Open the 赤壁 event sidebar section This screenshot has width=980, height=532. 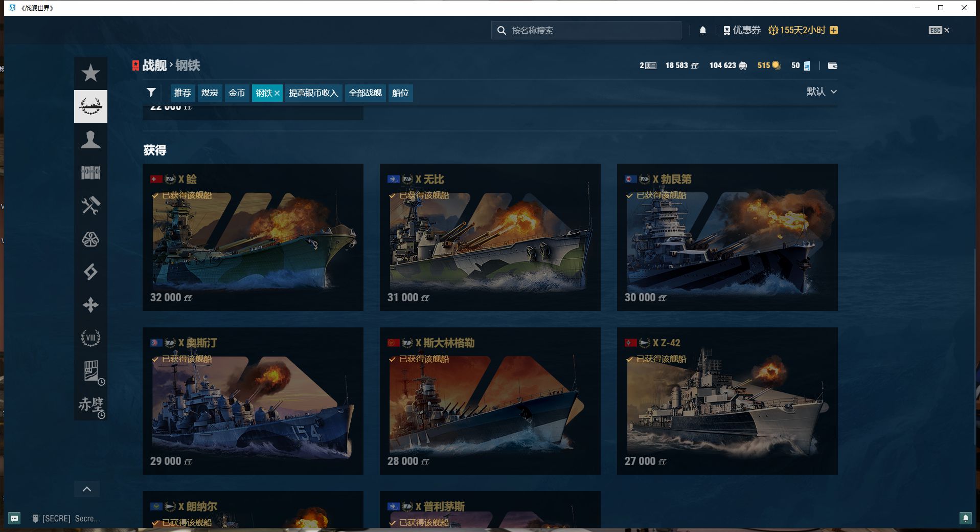point(91,405)
